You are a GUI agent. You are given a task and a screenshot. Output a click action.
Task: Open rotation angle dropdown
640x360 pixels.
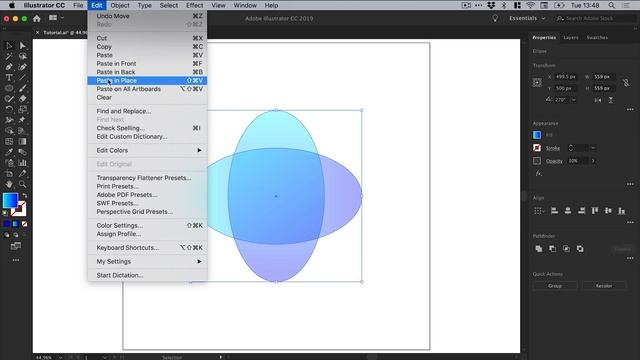[573, 100]
